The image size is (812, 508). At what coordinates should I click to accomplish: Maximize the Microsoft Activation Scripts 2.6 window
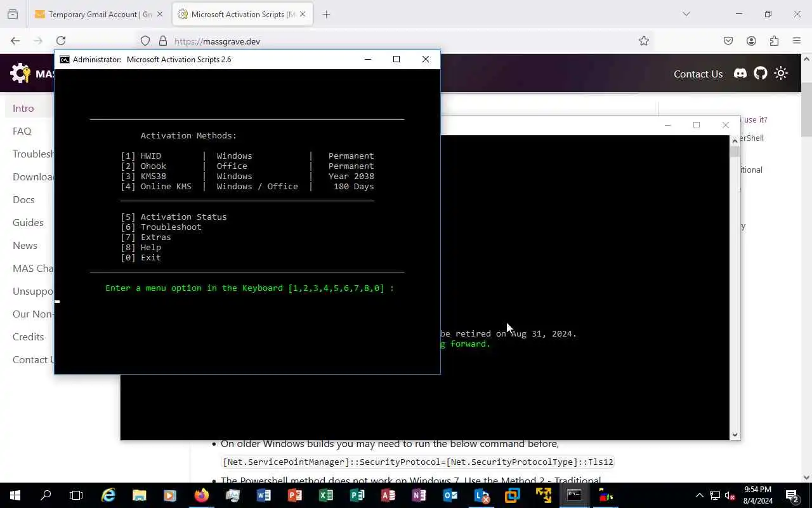pos(396,59)
